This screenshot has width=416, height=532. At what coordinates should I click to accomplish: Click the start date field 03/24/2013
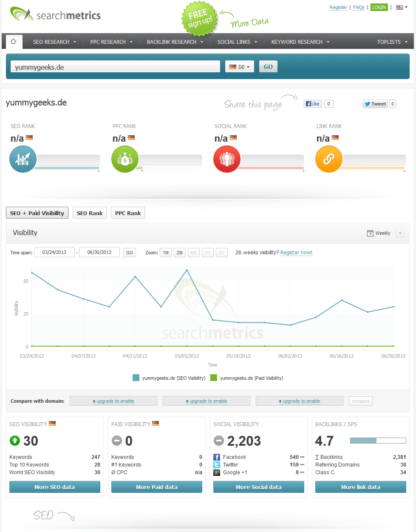pyautogui.click(x=54, y=253)
